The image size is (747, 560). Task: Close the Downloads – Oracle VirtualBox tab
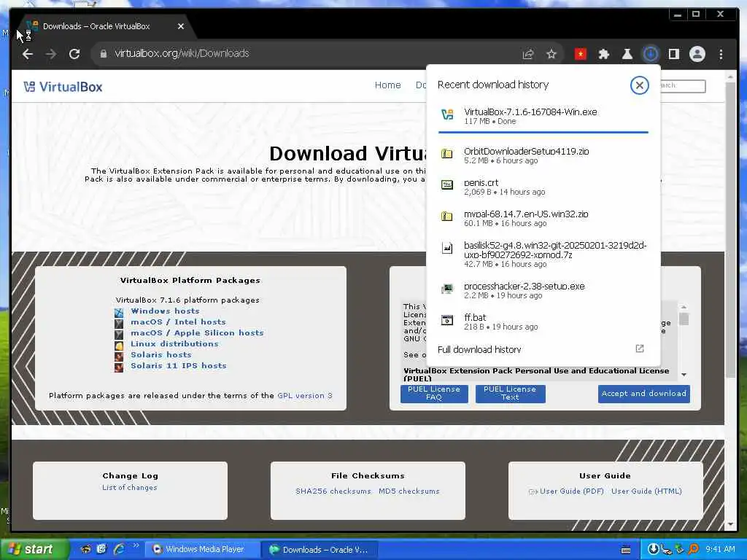(x=181, y=26)
